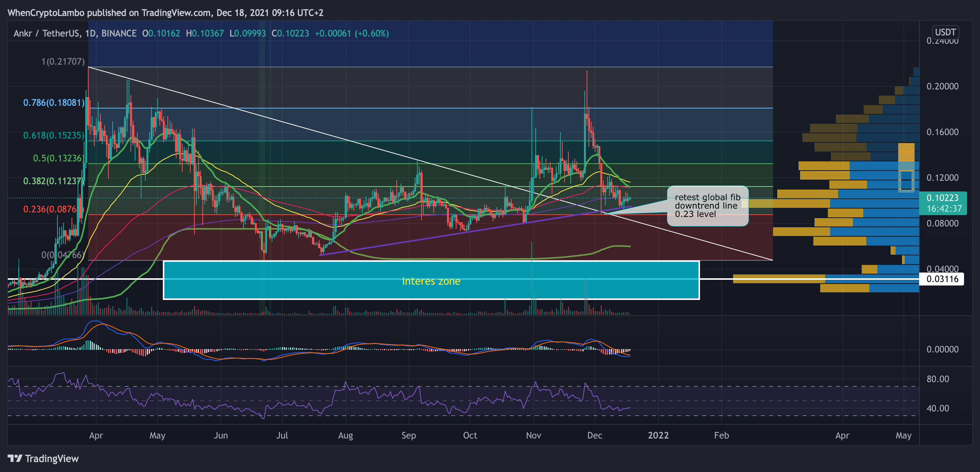Image resolution: width=980 pixels, height=472 pixels.
Task: Click the MACD 0.00000 scale value
Action: click(942, 349)
